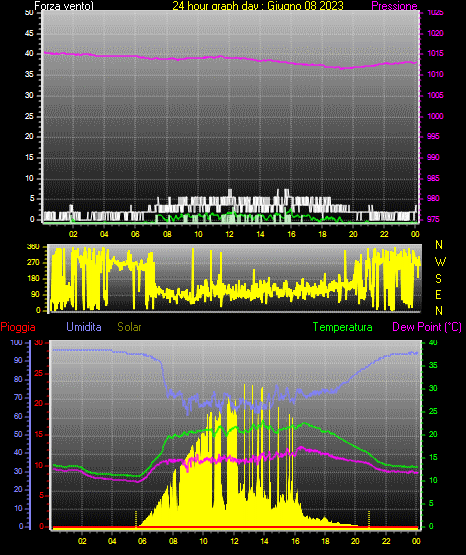Click the sunrise dotted marker near 06

coord(136,519)
